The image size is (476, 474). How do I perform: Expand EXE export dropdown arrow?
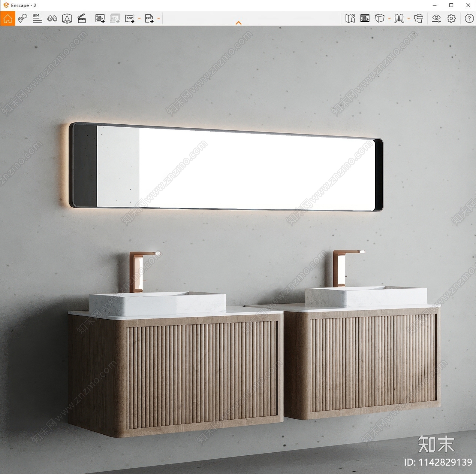[158, 19]
